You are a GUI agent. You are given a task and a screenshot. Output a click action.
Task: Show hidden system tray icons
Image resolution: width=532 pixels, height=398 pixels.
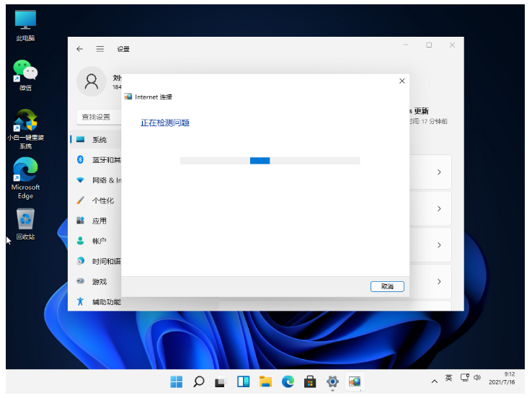coord(434,379)
